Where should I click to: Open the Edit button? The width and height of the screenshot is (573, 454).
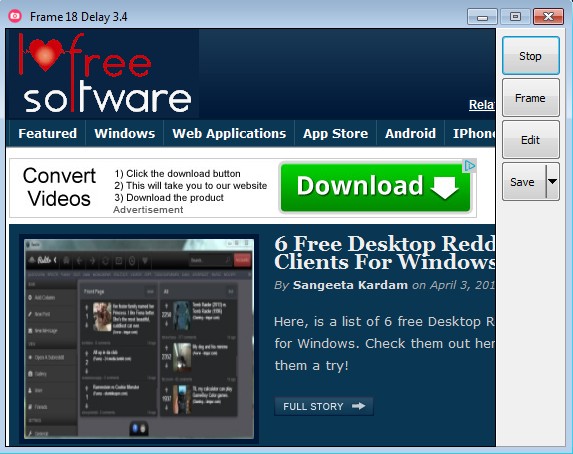pos(531,140)
